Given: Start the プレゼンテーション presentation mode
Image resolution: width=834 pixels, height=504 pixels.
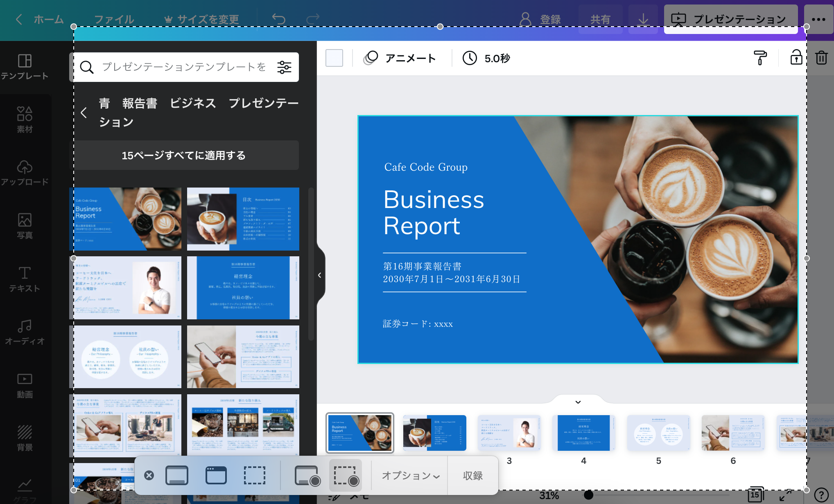Looking at the screenshot, I should (731, 19).
